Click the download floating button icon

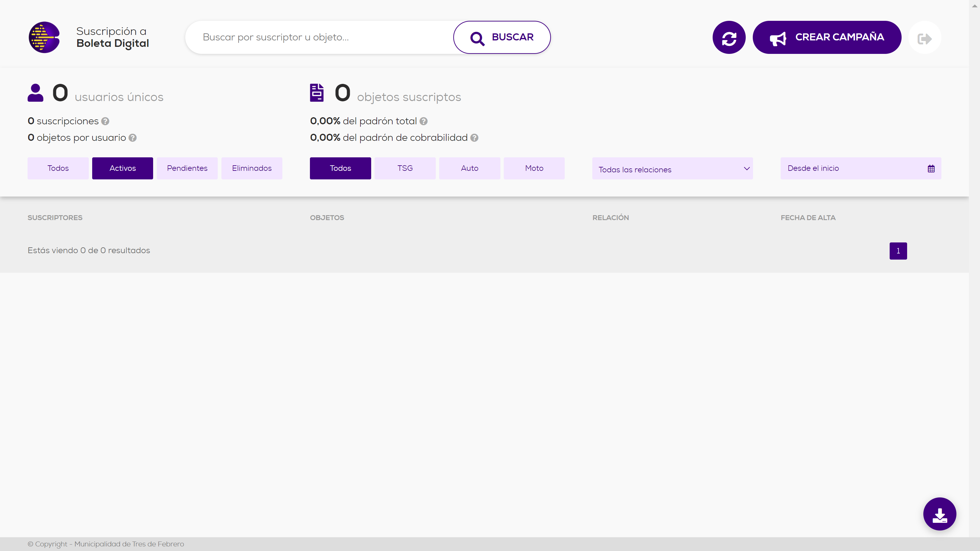coord(939,514)
